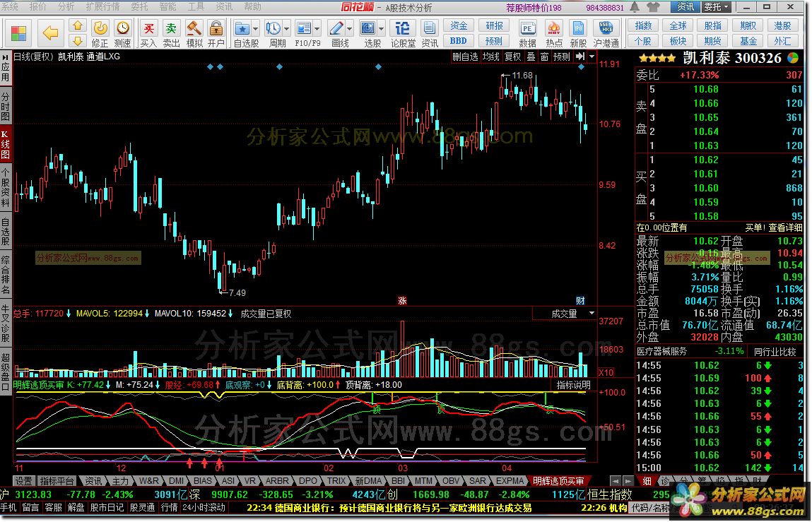Viewport: 812px width, 522px height.
Task: Click the PE 数据 icon
Action: [528, 28]
